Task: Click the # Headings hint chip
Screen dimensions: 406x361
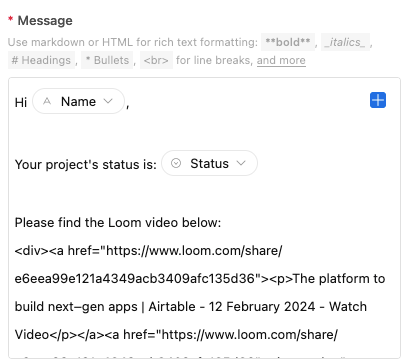Action: pyautogui.click(x=41, y=60)
